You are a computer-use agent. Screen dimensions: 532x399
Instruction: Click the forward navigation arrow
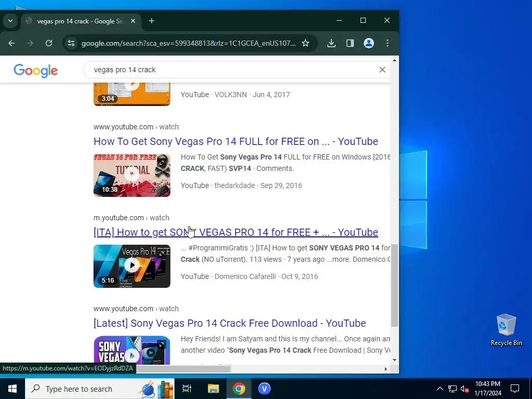[x=30, y=43]
